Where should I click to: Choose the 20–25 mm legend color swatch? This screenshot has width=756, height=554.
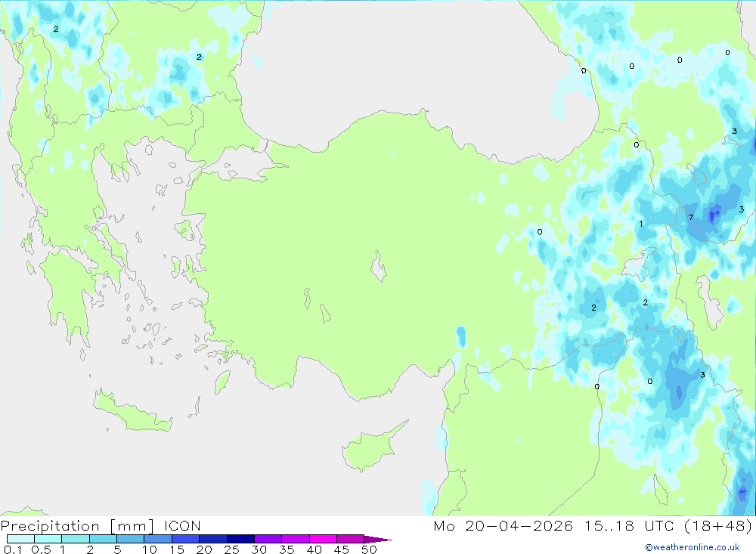[213, 539]
